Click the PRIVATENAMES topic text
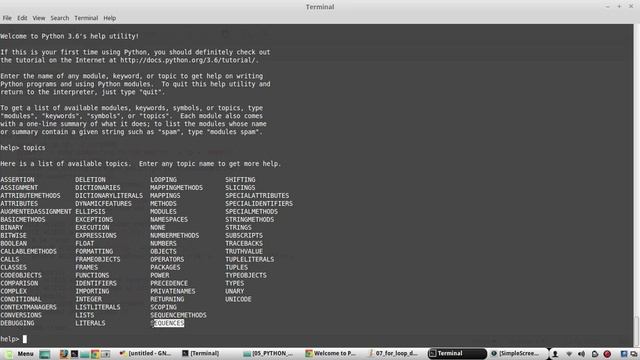640x360 pixels. coord(173,291)
